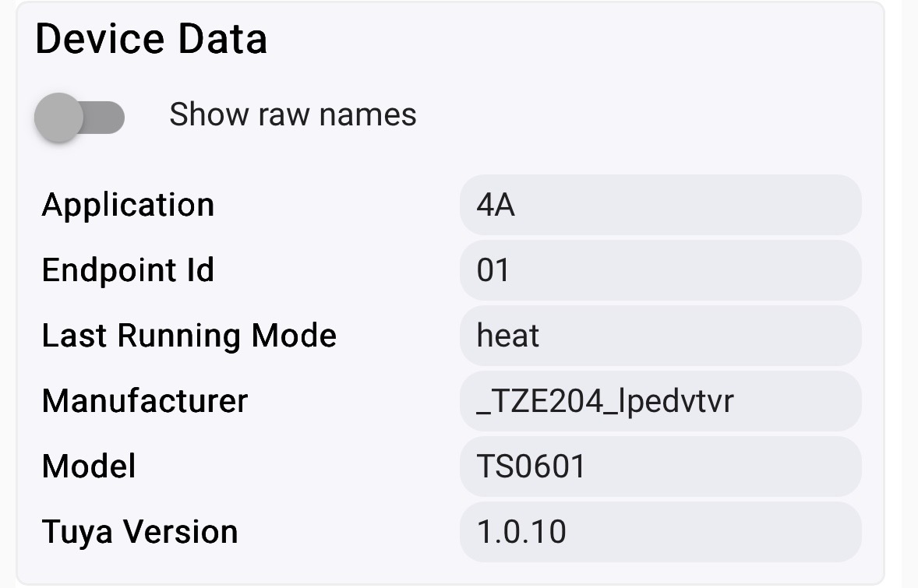Click the Last Running Mode label
Screen dimensions: 918x588
[189, 336]
